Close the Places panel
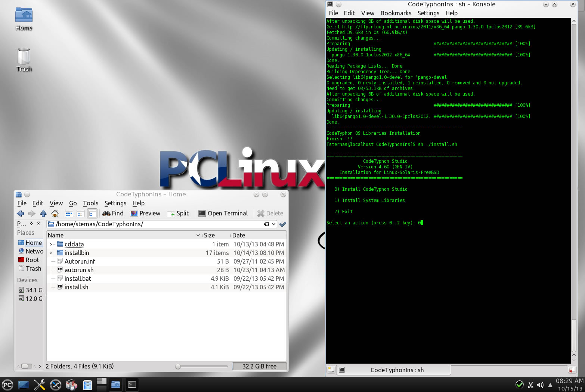This screenshot has width=585, height=392. (x=38, y=223)
